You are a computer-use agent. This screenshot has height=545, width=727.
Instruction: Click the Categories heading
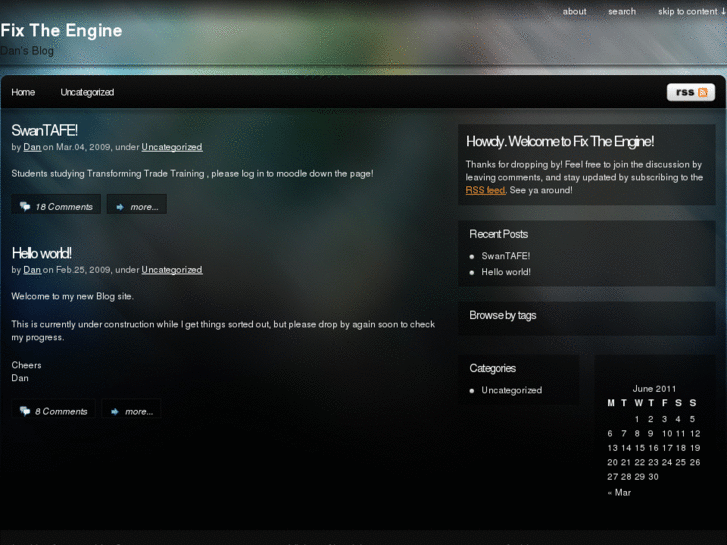[492, 368]
